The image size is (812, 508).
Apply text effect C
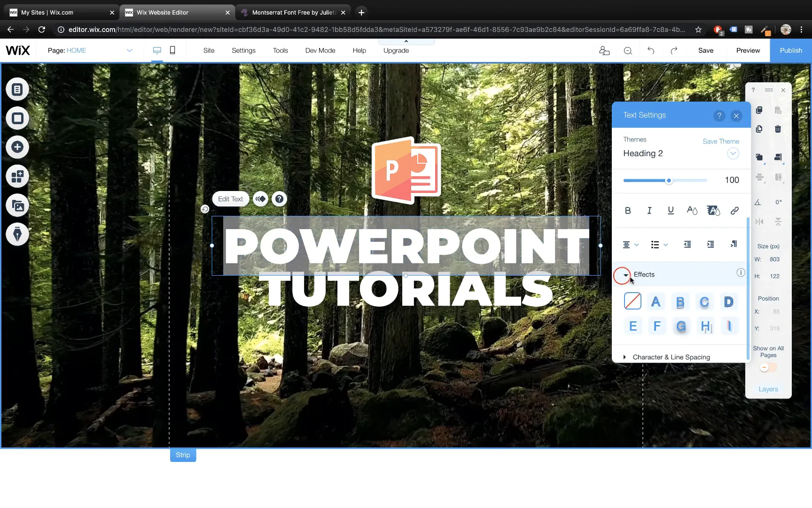click(704, 302)
